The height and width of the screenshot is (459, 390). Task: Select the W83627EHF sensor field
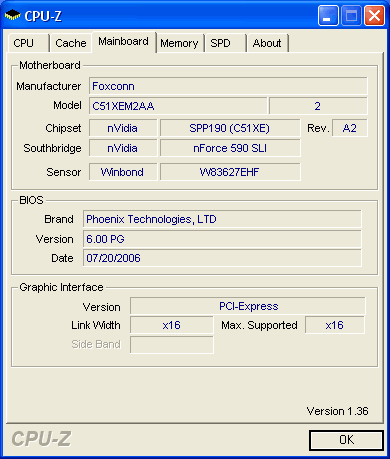(x=230, y=172)
